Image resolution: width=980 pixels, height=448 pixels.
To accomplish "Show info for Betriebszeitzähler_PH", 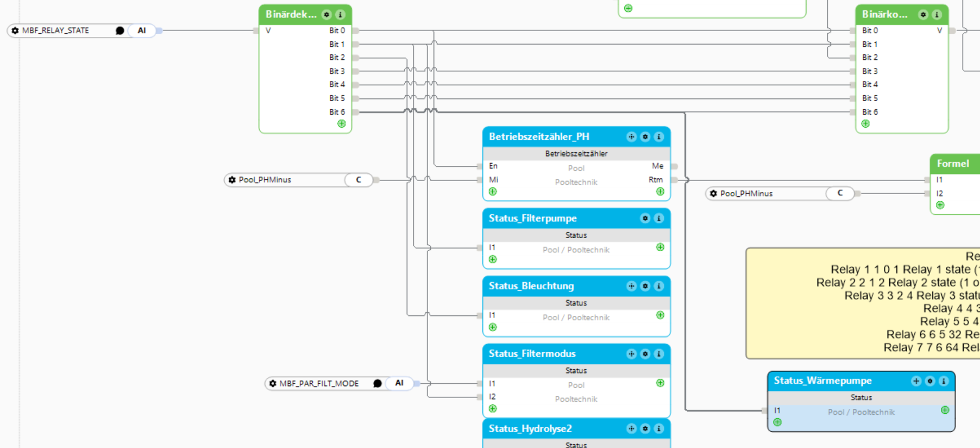I will (659, 137).
